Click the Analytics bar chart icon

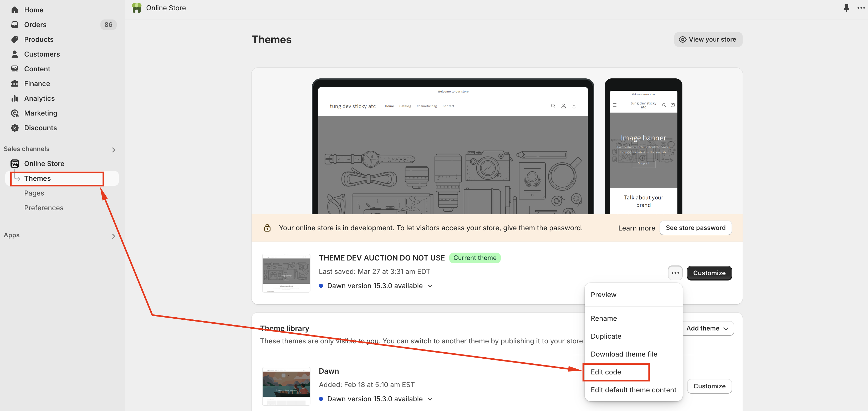pos(14,98)
